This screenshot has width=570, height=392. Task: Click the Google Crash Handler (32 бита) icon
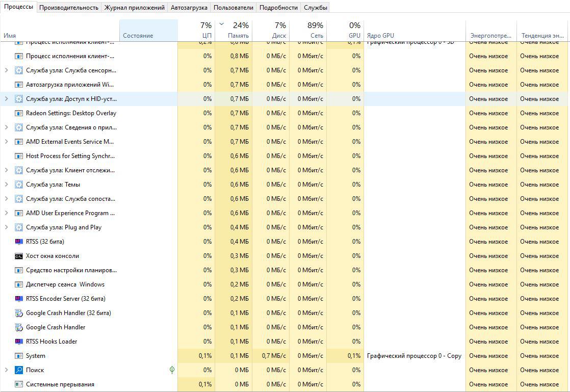pos(19,313)
